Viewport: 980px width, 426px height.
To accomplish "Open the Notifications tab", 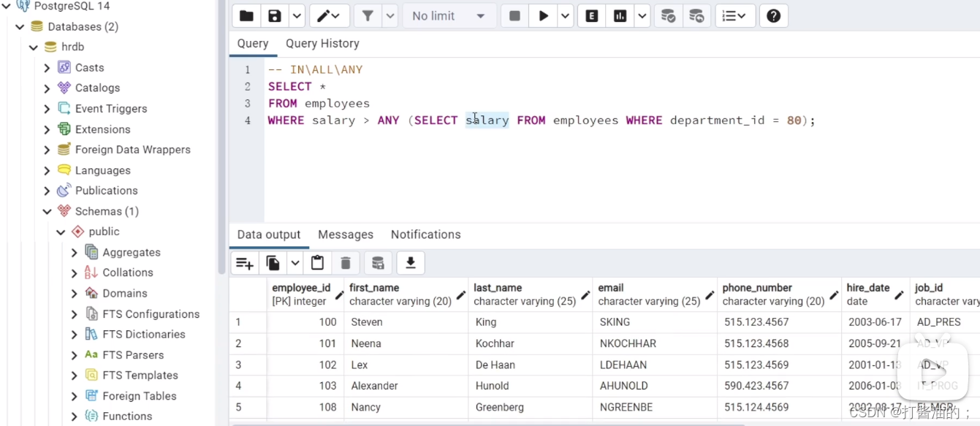I will click(425, 235).
